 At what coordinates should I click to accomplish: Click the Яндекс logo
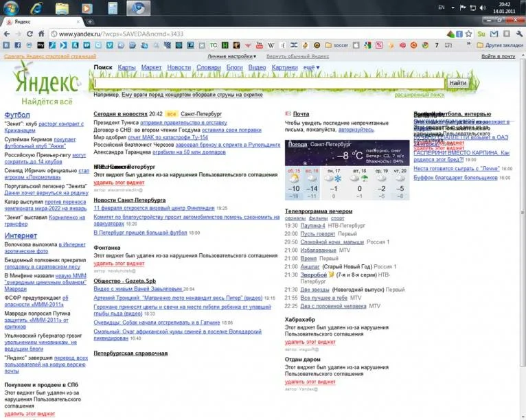(x=47, y=82)
